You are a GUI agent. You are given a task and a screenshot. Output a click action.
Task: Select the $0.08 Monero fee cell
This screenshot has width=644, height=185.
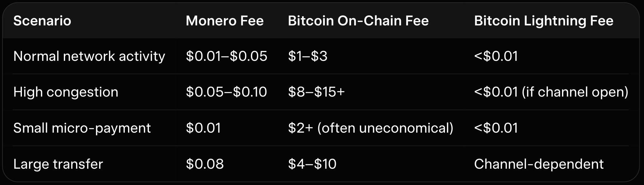(x=205, y=164)
